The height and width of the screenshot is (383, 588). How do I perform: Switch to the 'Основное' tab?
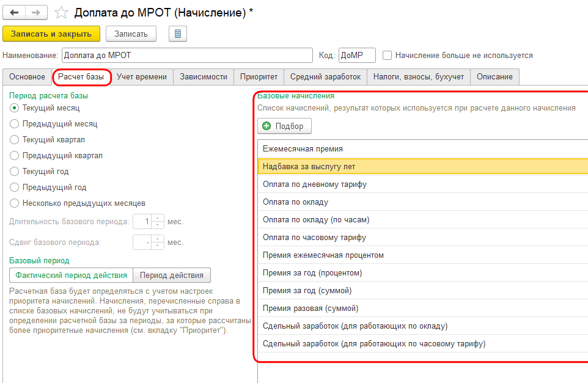pyautogui.click(x=27, y=77)
